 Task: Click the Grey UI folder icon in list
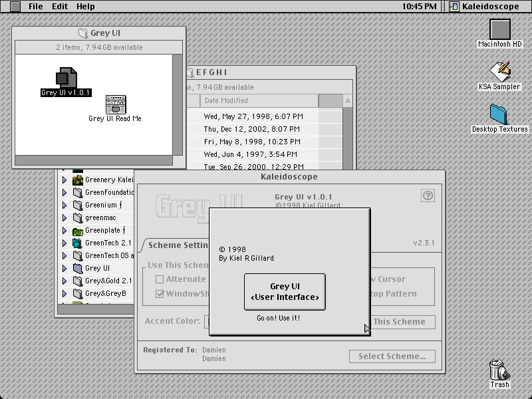[78, 269]
